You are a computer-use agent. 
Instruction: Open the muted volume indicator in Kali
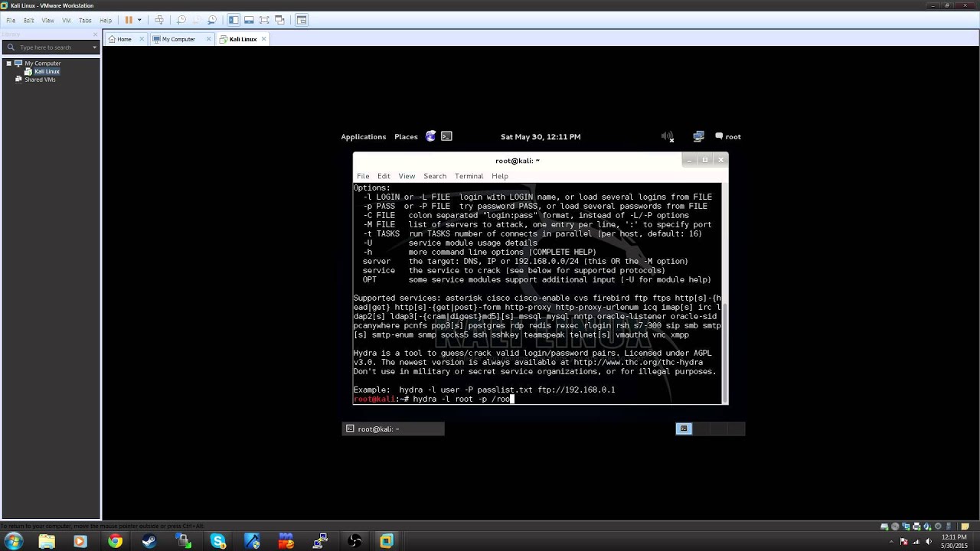point(668,136)
